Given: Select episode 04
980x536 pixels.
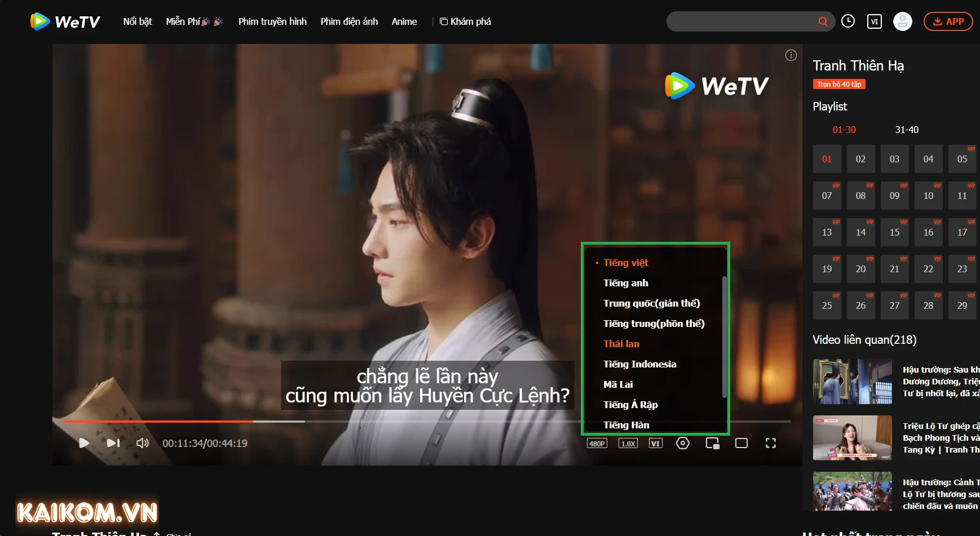Looking at the screenshot, I should click(929, 159).
